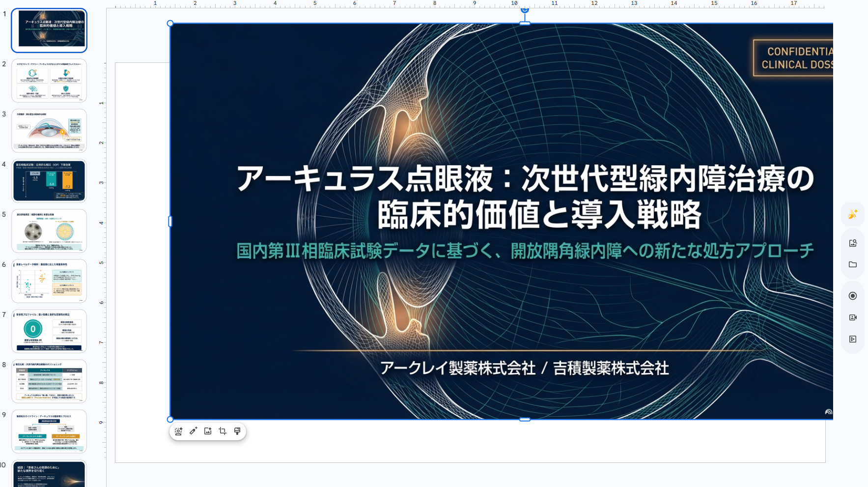
Task: Select slide 8 thumbnail with comparison table
Action: [x=49, y=381]
